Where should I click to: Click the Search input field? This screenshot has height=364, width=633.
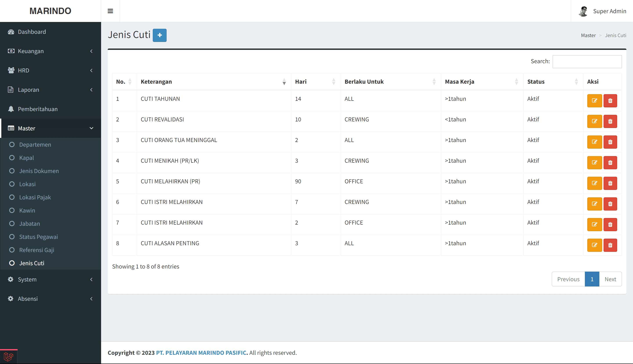coord(587,61)
